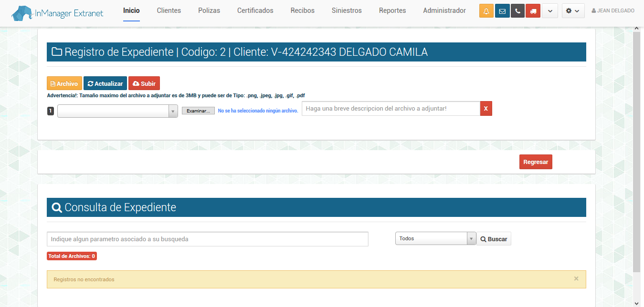
Task: Open the Clientes menu
Action: (169, 10)
